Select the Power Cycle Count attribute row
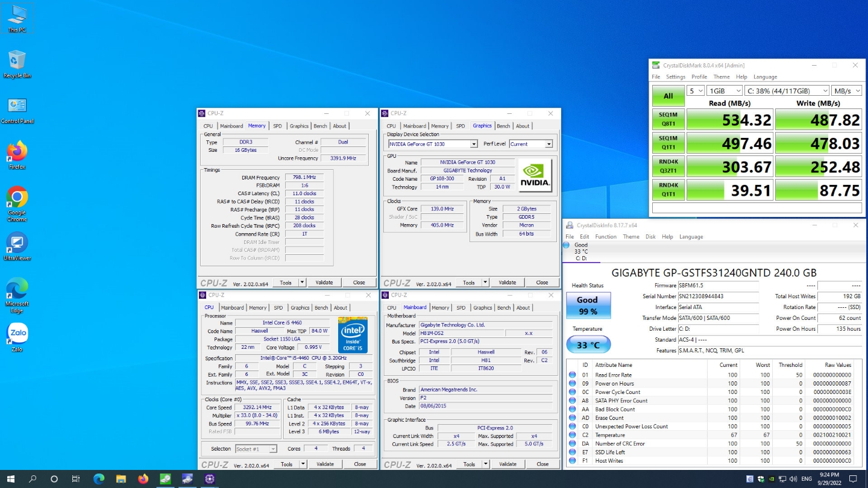Viewport: 868px width, 488px height. (x=714, y=392)
